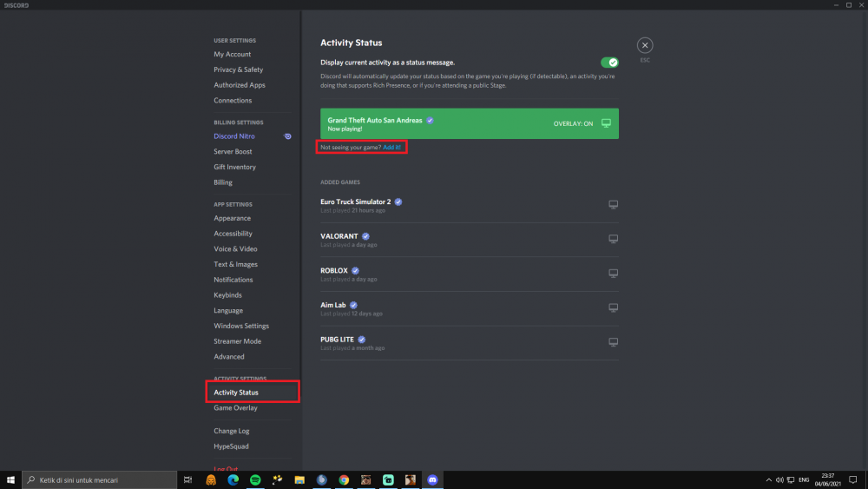This screenshot has height=489, width=868.
Task: Click the Windows taskbar search field
Action: (x=100, y=480)
